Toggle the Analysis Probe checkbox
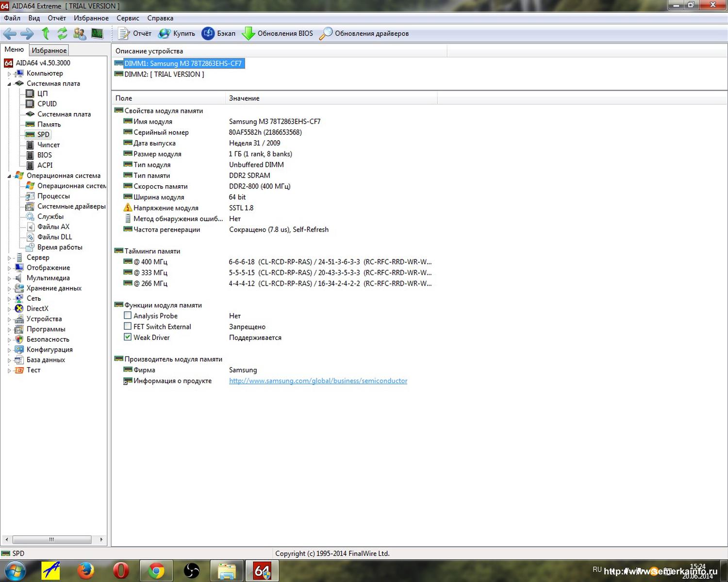Image resolution: width=728 pixels, height=582 pixels. coord(128,316)
